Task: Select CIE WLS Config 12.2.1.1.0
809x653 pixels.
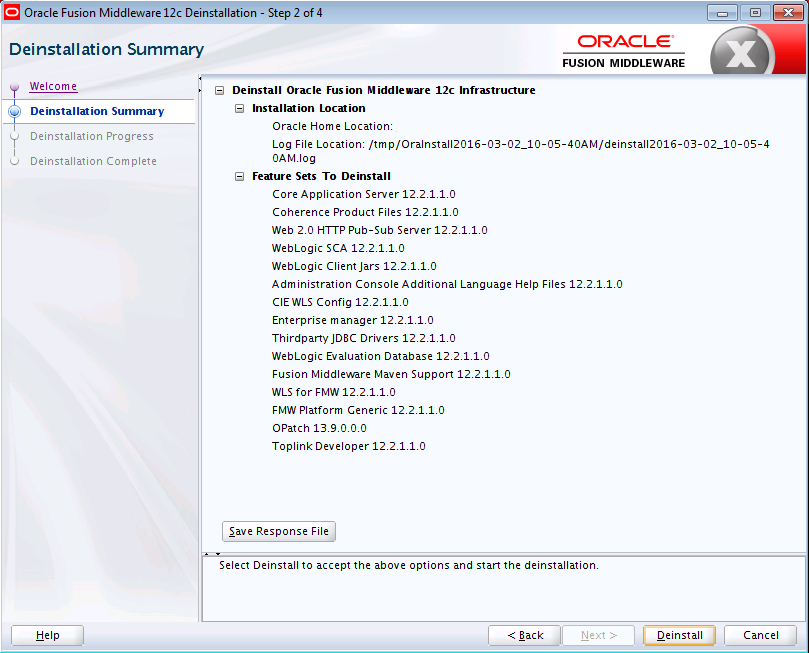Action: tap(341, 303)
